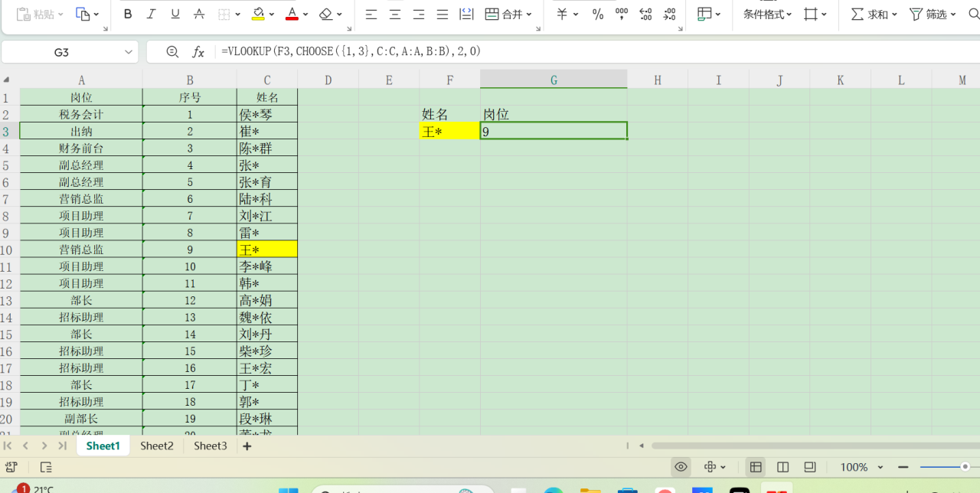Select the yellow cell F3 王*
980x493 pixels.
pos(449,132)
